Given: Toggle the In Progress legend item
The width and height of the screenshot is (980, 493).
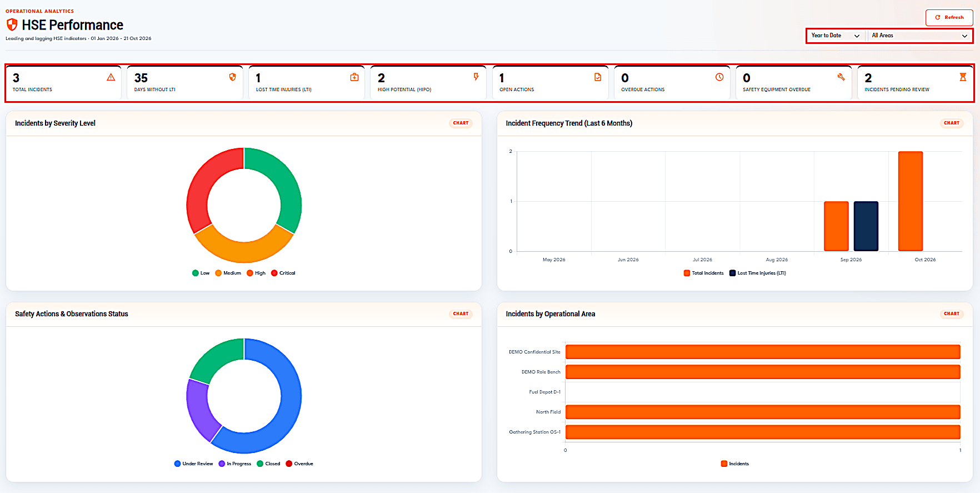Looking at the screenshot, I should click(234, 464).
